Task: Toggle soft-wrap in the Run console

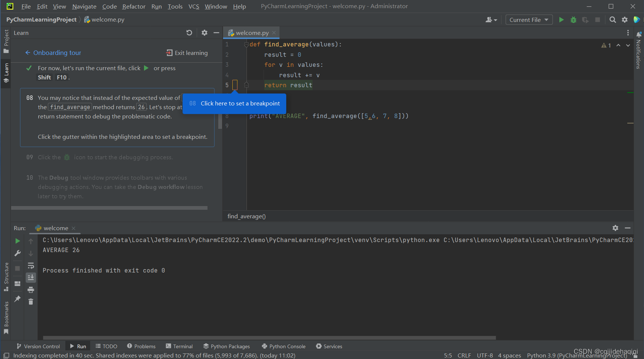Action: coord(31,265)
